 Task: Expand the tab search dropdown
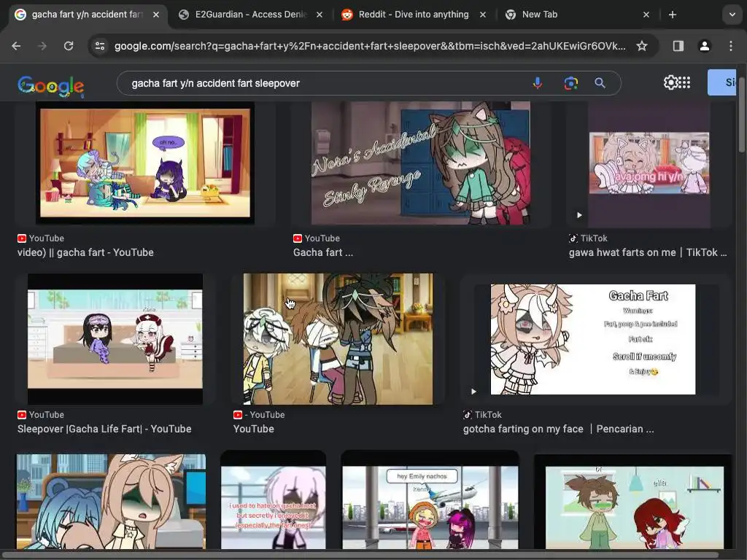pos(732,15)
